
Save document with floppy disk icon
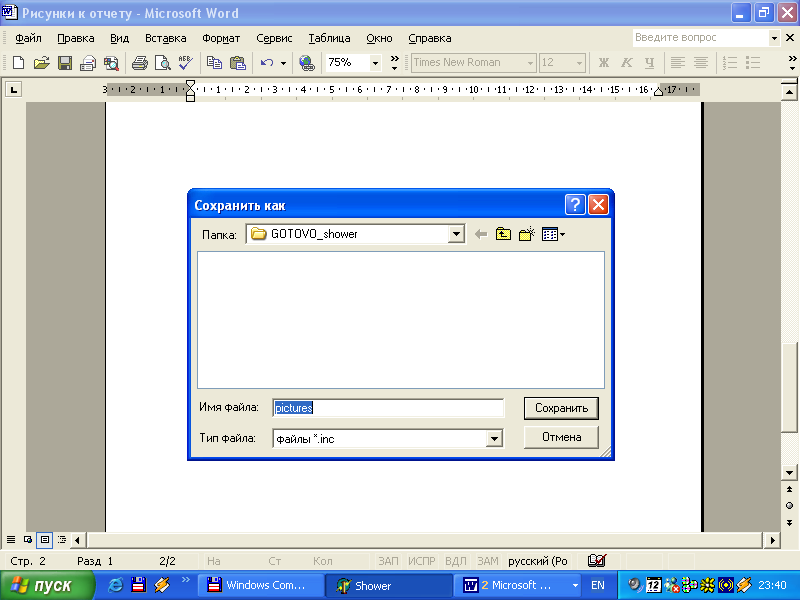65,63
